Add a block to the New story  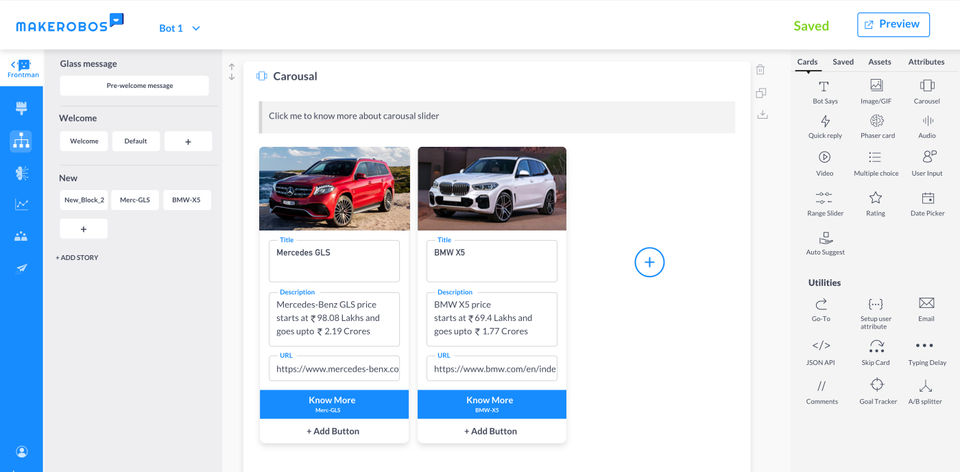tap(84, 228)
